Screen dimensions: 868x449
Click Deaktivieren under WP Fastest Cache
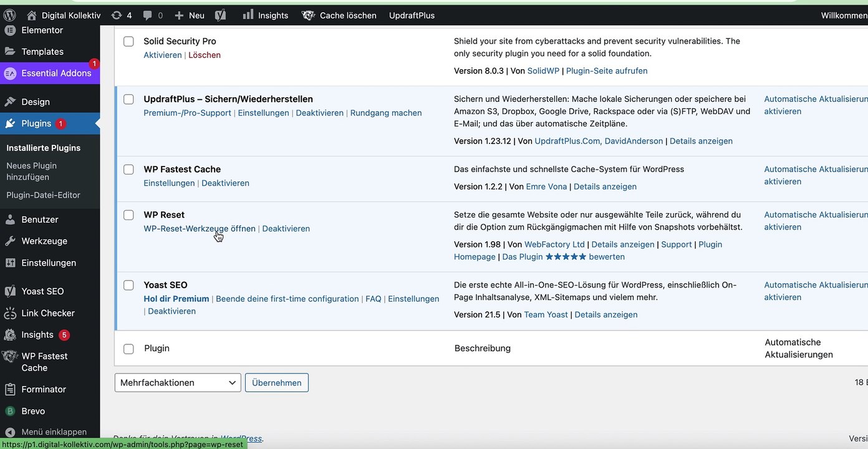tap(226, 183)
